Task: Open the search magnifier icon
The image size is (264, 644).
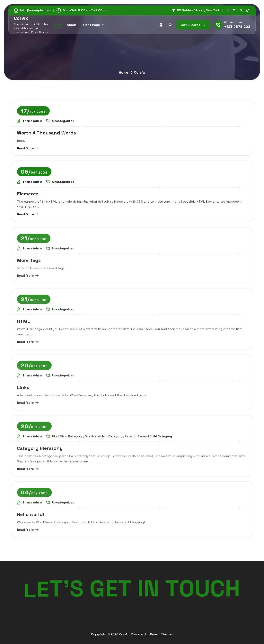Action: click(170, 25)
